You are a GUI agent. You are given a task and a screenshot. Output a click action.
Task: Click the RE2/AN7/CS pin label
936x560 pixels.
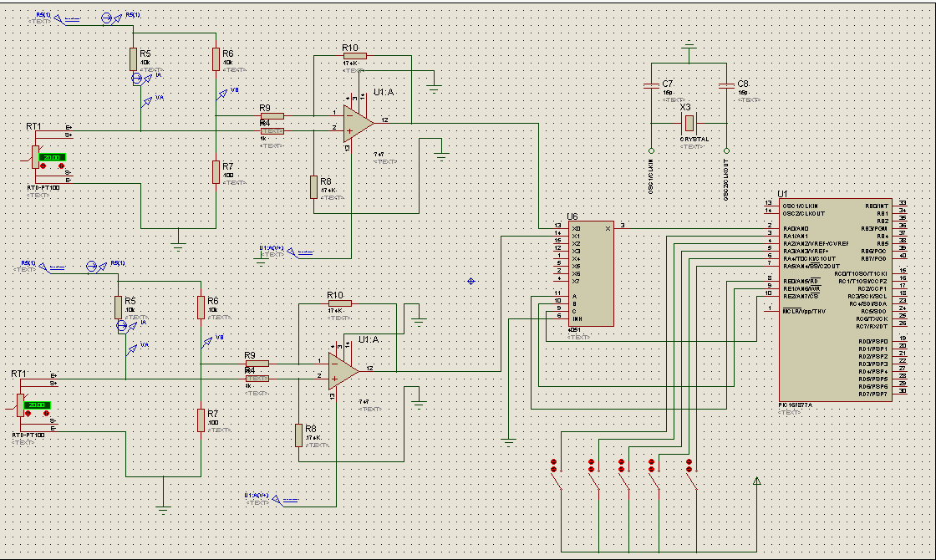(x=801, y=296)
